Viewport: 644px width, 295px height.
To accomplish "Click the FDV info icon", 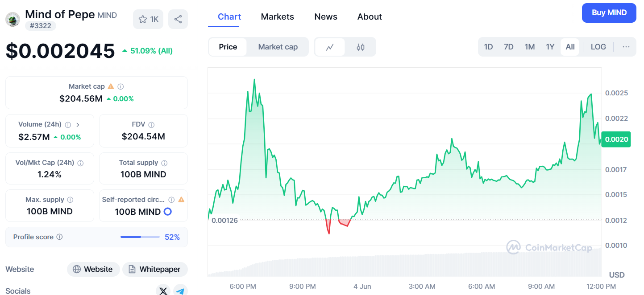I will coord(151,125).
